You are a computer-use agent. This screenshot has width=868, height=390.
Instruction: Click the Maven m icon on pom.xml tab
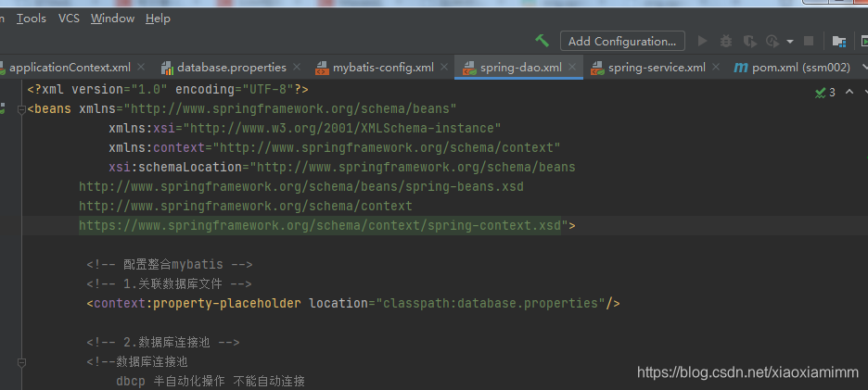(x=741, y=68)
